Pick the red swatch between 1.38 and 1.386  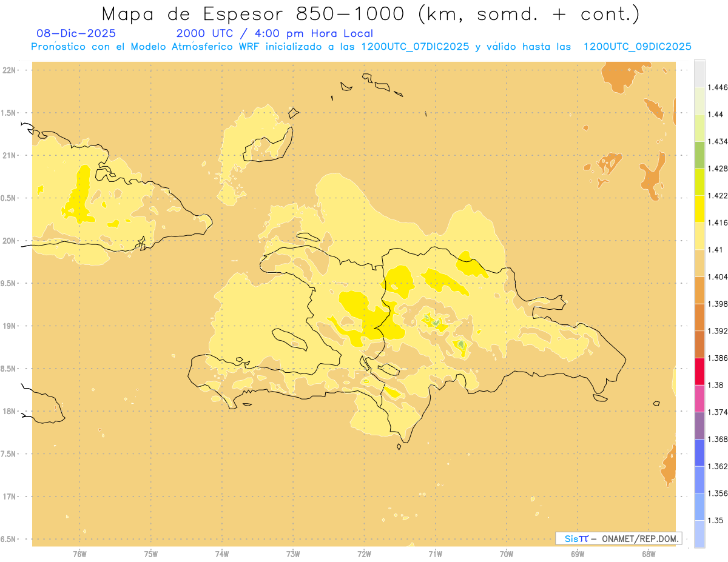699,372
